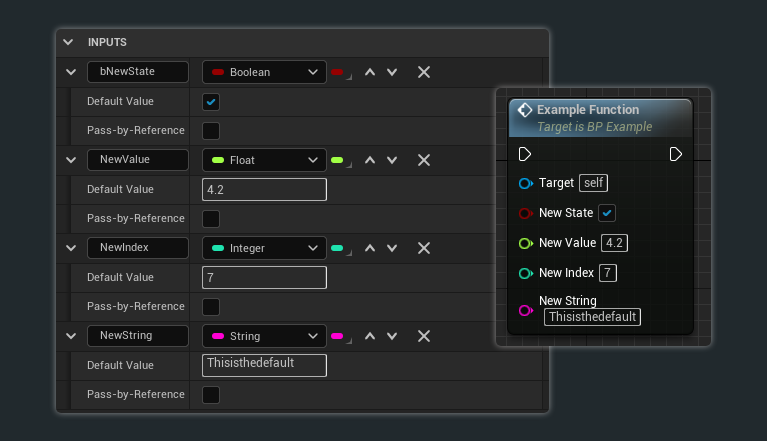Screen dimensions: 767x441
Task: Click the New String magenta pin
Action: (x=525, y=310)
